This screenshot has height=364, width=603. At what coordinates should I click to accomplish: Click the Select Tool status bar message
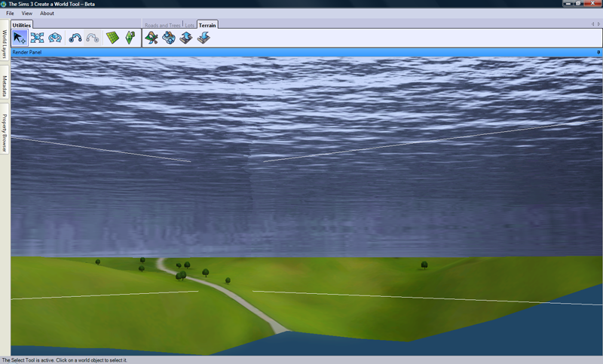pos(64,360)
